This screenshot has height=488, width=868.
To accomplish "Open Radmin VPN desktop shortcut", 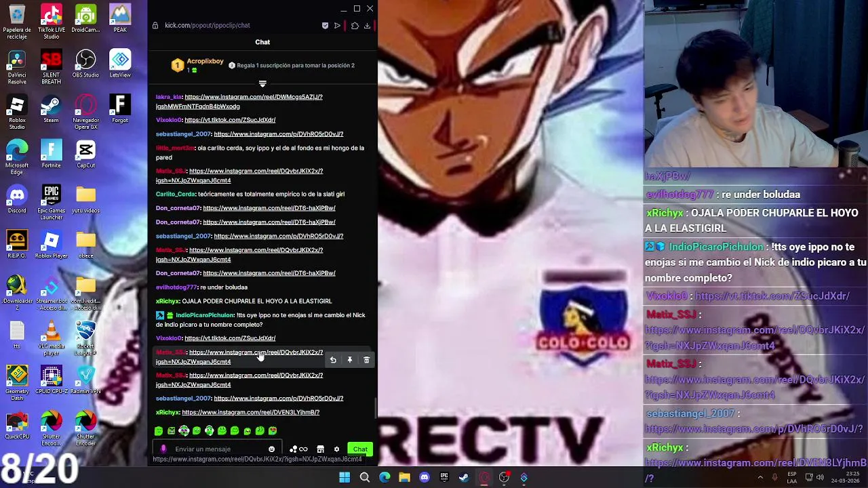I will (x=85, y=380).
